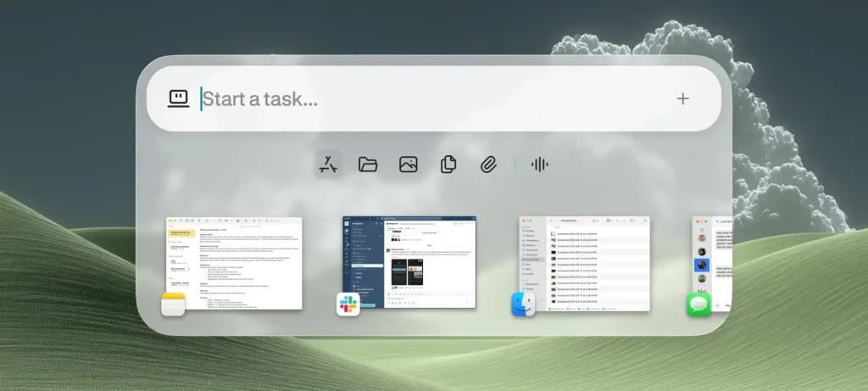
Task: Choose the Slack window thumbnail
Action: point(410,262)
